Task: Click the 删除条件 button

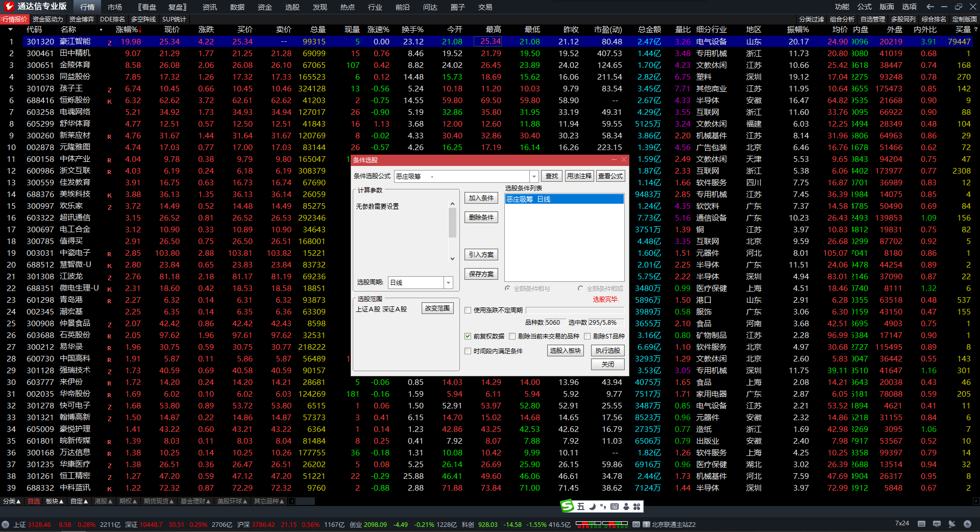Action: (481, 217)
